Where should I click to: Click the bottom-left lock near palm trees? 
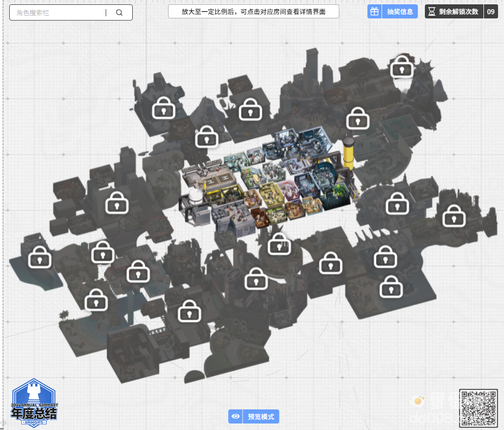point(96,299)
